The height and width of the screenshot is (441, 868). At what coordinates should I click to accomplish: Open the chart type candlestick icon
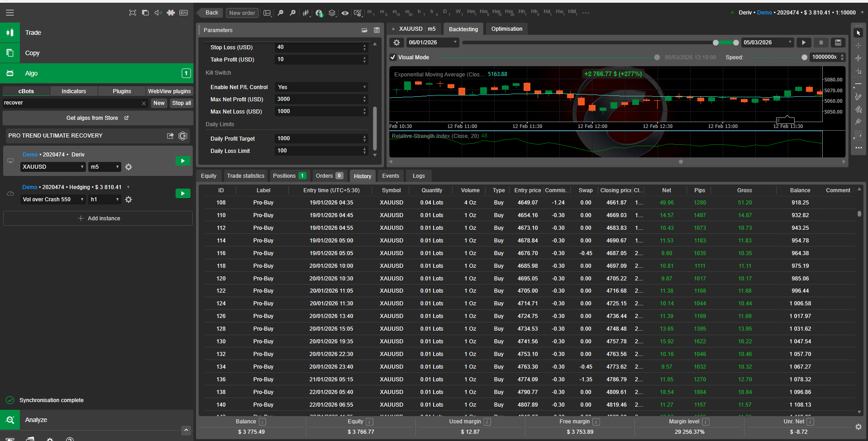(x=306, y=13)
